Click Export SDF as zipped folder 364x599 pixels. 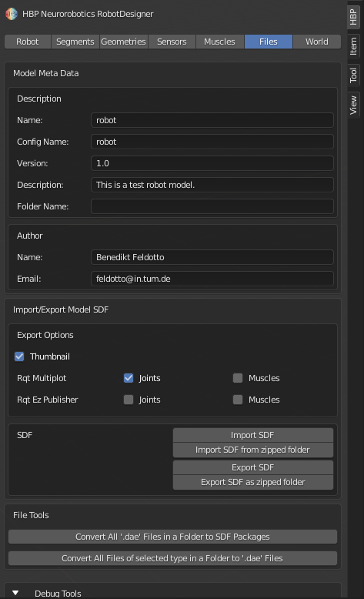click(x=253, y=483)
